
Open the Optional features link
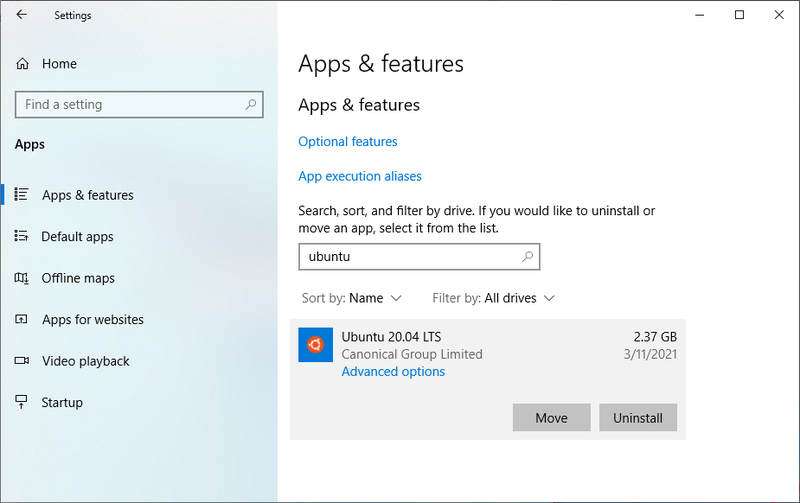click(347, 141)
